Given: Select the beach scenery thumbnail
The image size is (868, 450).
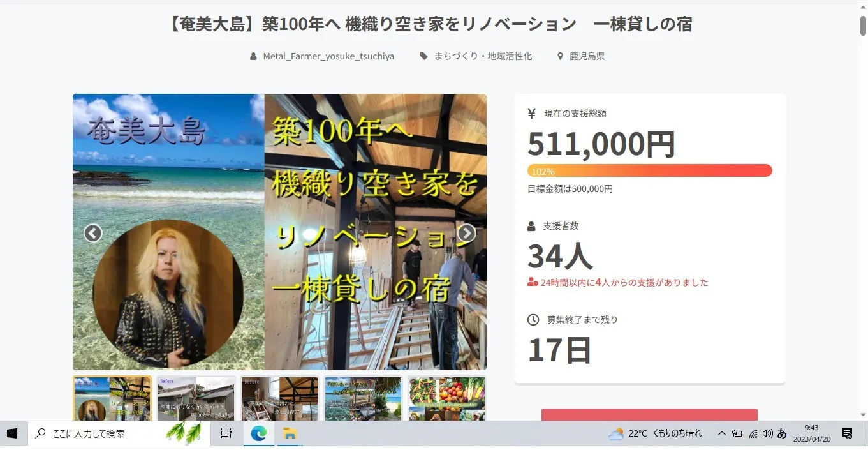Looking at the screenshot, I should point(364,399).
